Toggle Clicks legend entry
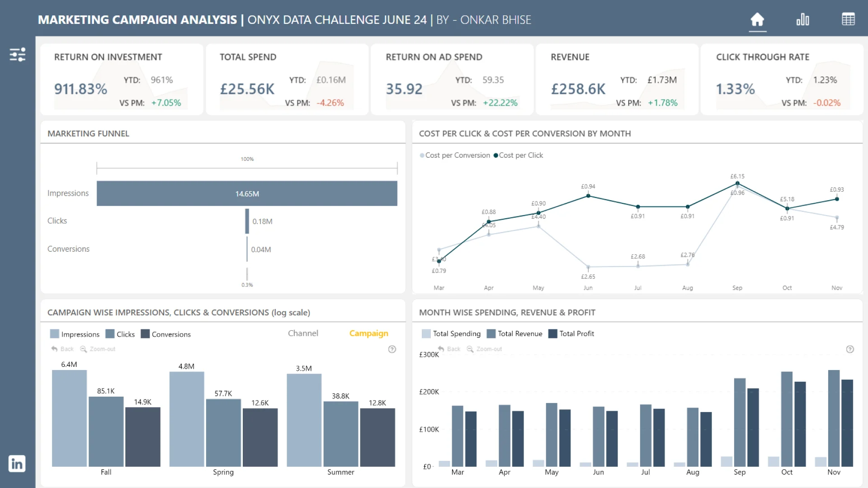Image resolution: width=868 pixels, height=488 pixels. (x=120, y=334)
